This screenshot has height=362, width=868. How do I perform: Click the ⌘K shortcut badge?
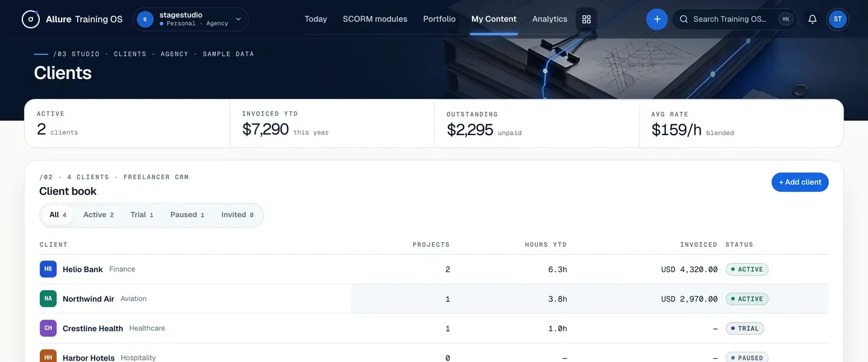point(785,19)
